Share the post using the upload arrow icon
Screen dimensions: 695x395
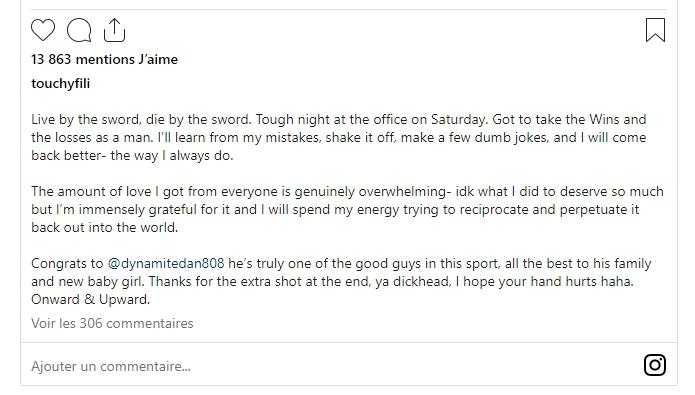click(x=114, y=30)
